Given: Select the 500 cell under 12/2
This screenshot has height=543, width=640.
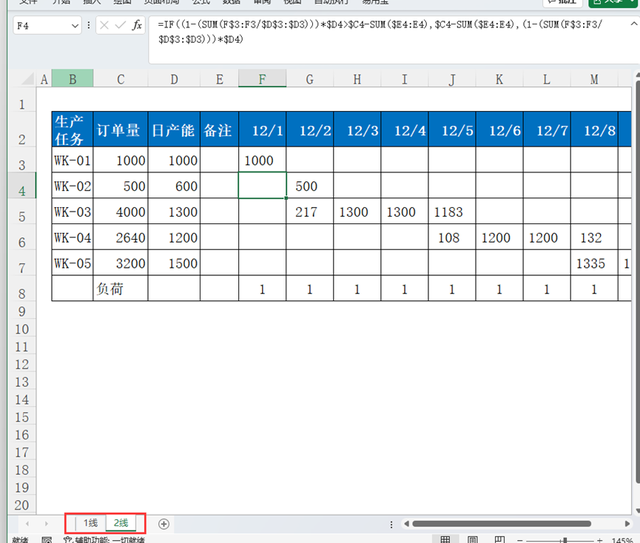Looking at the screenshot, I should tap(310, 186).
